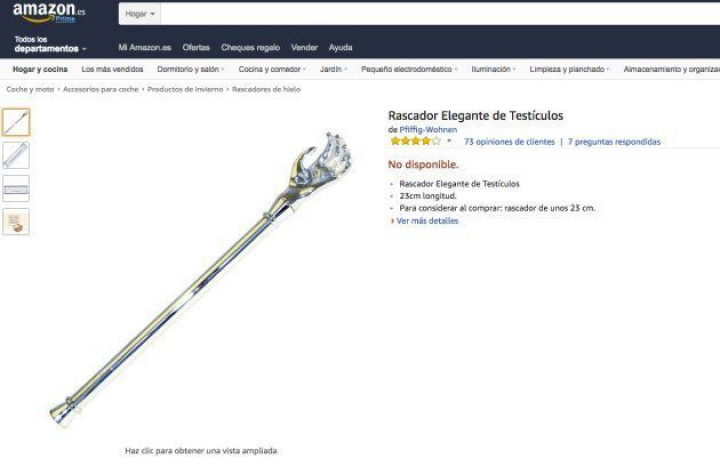Open the 73 opiniones de clientes link

(509, 142)
